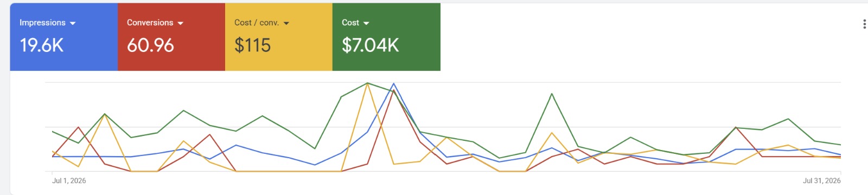Open the Impressions metric dropdown arrow
This screenshot has height=195, width=868.
73,23
